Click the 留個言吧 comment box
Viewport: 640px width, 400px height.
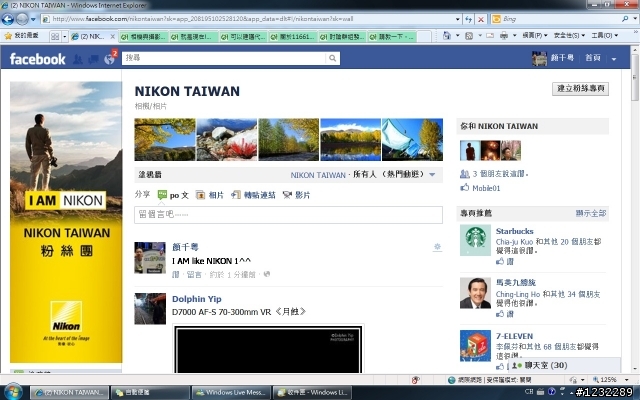click(288, 215)
